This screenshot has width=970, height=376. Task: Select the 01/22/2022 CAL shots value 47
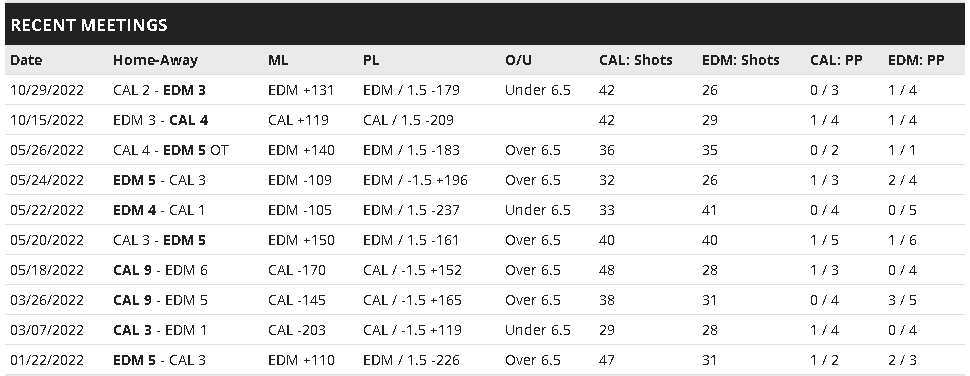click(x=607, y=360)
